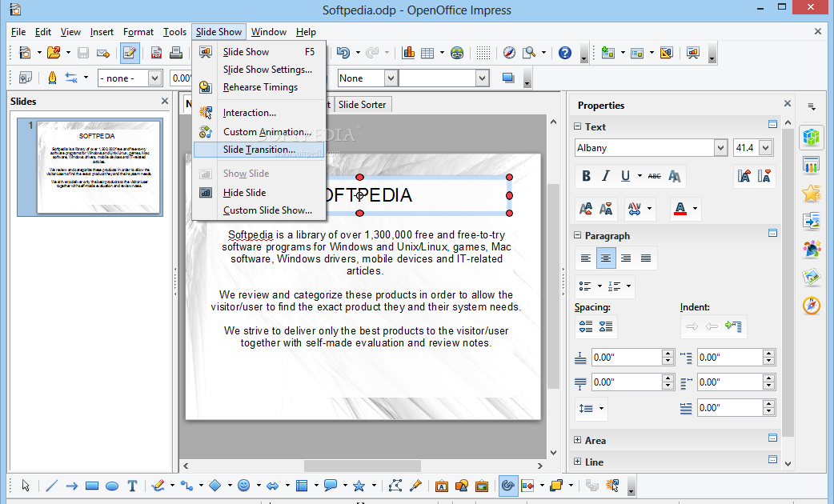Align paragraph right

tap(626, 258)
